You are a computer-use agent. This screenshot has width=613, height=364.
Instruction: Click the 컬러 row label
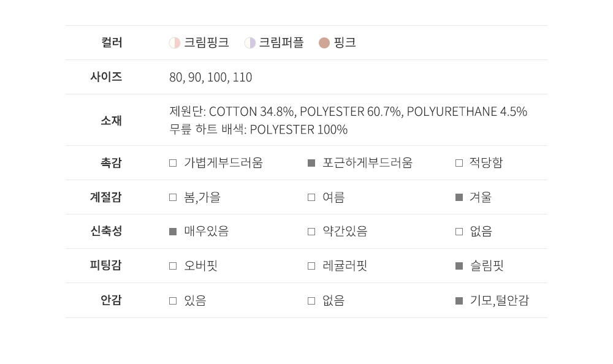click(x=112, y=43)
